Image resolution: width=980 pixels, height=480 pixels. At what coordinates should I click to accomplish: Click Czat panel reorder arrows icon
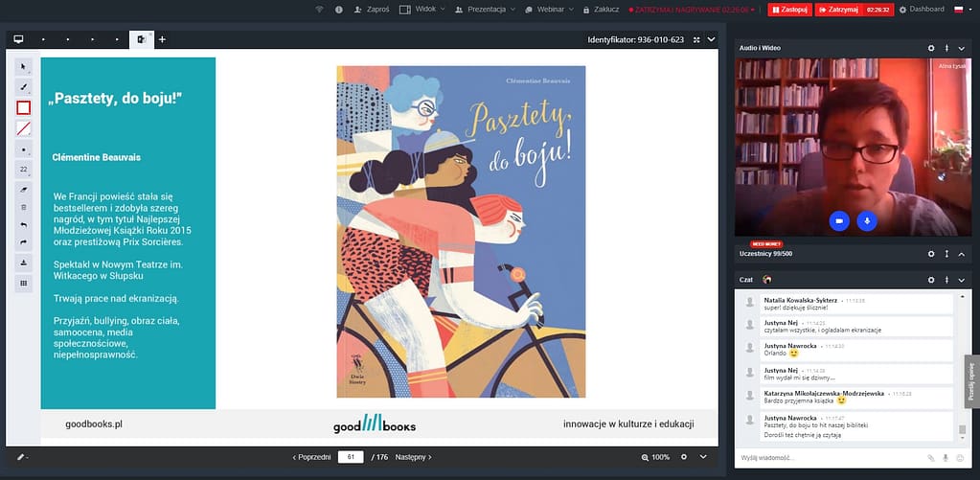point(946,280)
